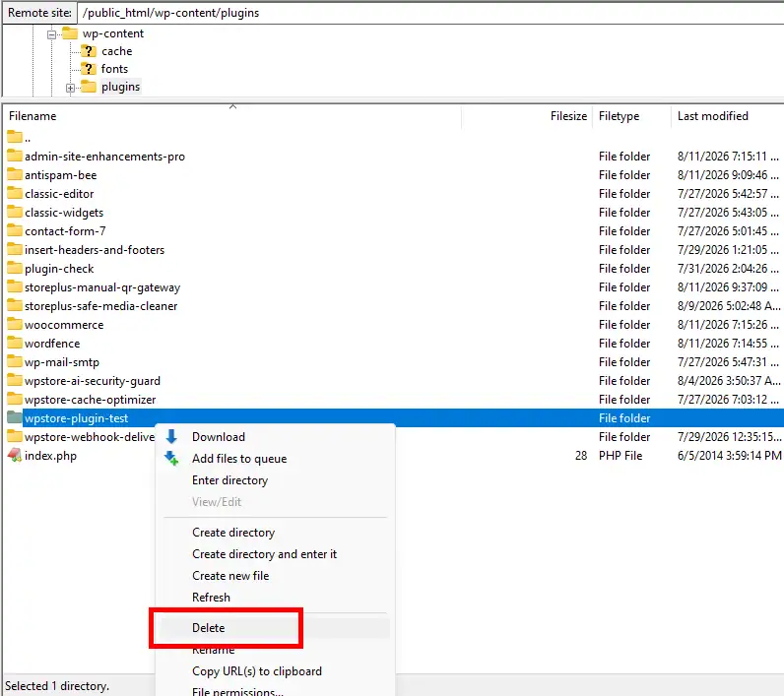Click Delete in the context menu

(209, 627)
